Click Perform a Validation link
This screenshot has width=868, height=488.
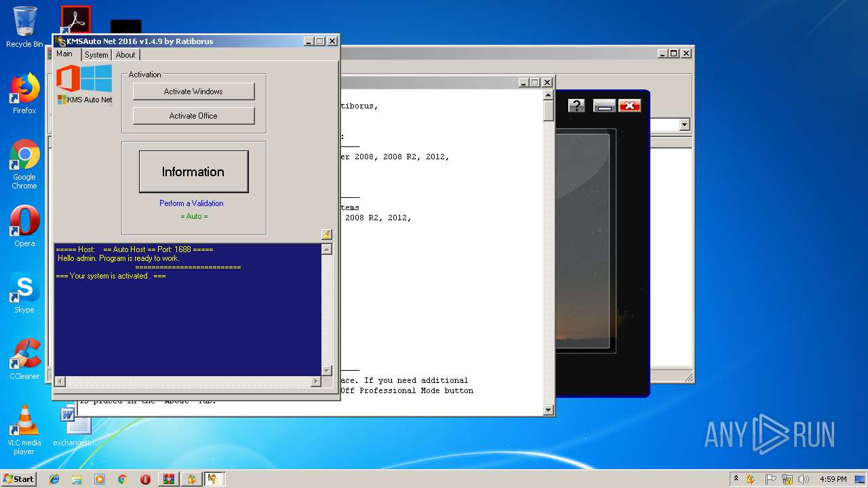point(191,203)
